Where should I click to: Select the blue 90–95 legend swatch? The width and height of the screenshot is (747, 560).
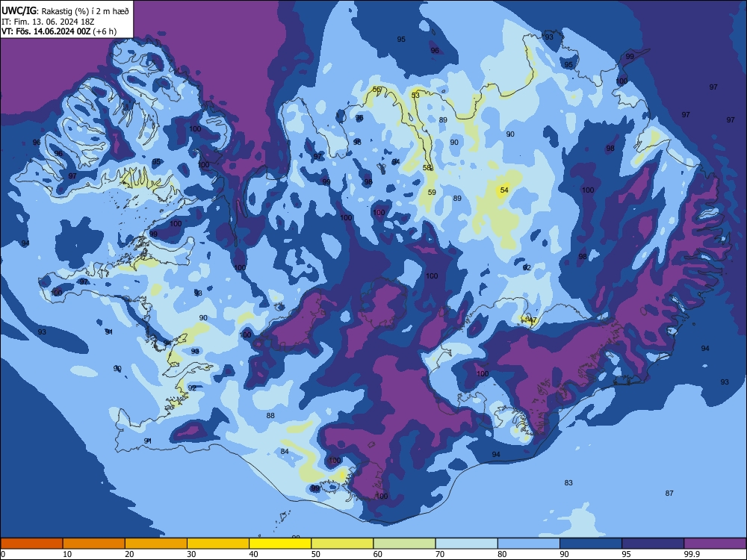[x=591, y=544]
